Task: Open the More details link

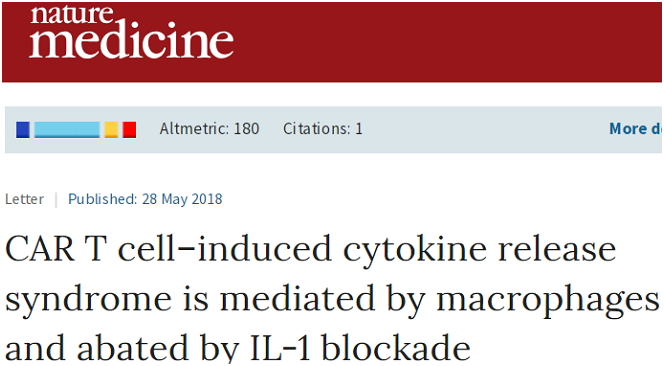Action: tap(635, 129)
